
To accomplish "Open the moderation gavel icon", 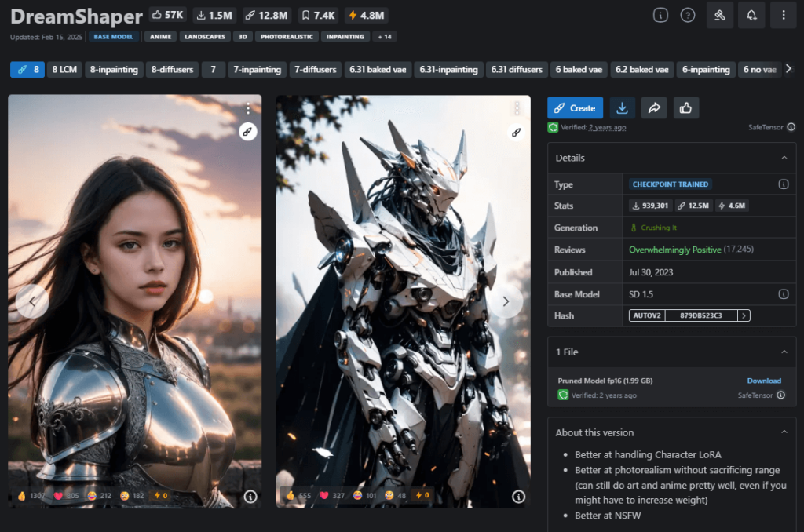I will pos(719,15).
